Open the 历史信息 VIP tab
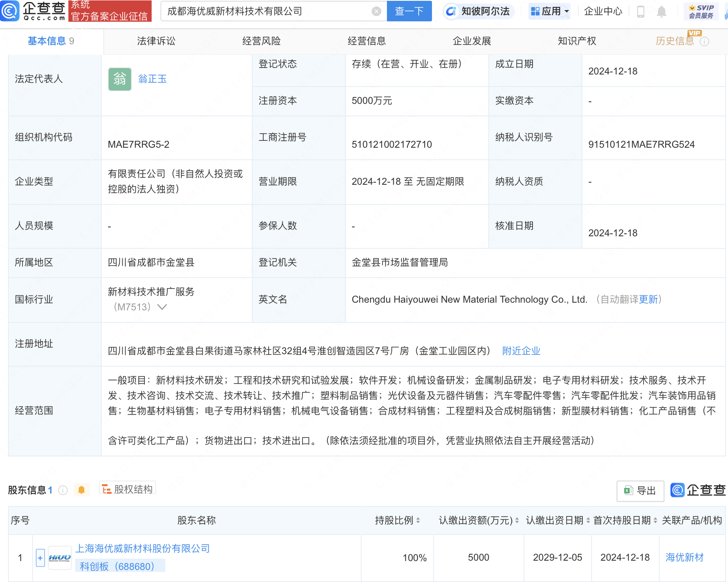Screen dimensions: 728x582 click(675, 41)
